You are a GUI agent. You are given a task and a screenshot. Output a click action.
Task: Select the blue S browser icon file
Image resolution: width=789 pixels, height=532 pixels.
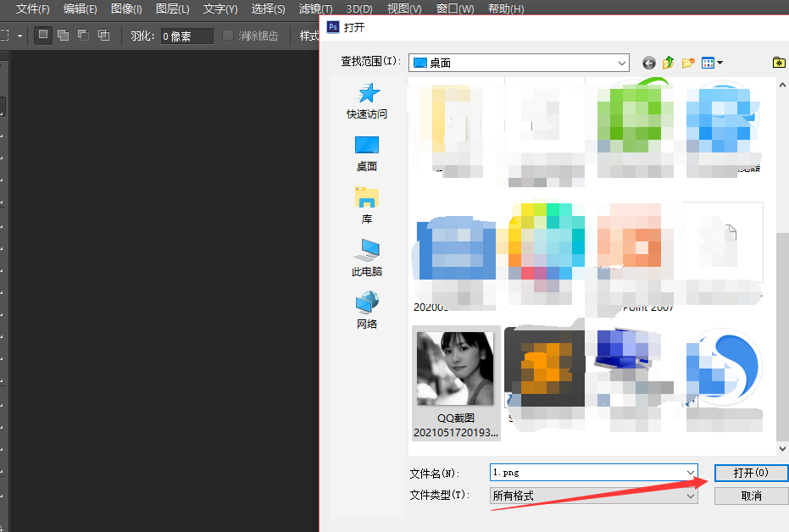pyautogui.click(x=724, y=366)
